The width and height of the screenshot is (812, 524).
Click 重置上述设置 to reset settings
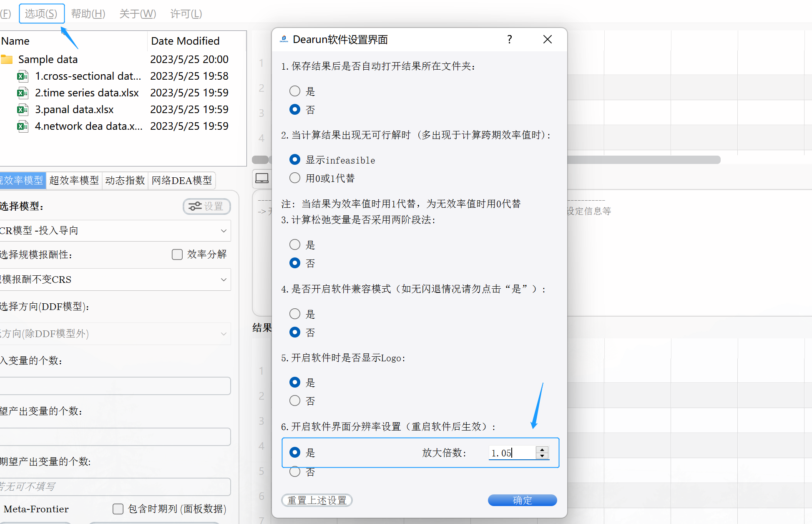[317, 500]
